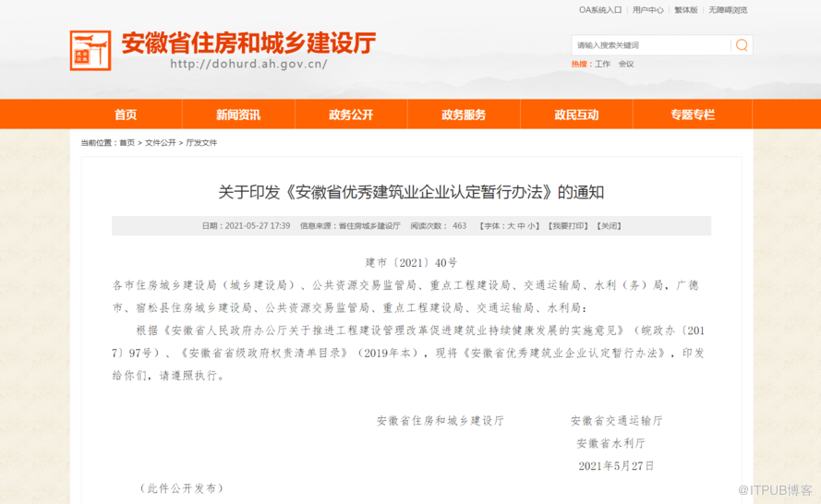The image size is (821, 504).
Task: Open the 专题专栏 navigation tab
Action: tap(693, 114)
